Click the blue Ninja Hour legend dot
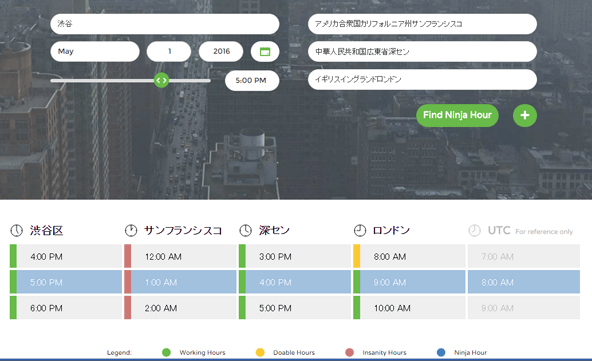The width and height of the screenshot is (592, 361). point(441,352)
